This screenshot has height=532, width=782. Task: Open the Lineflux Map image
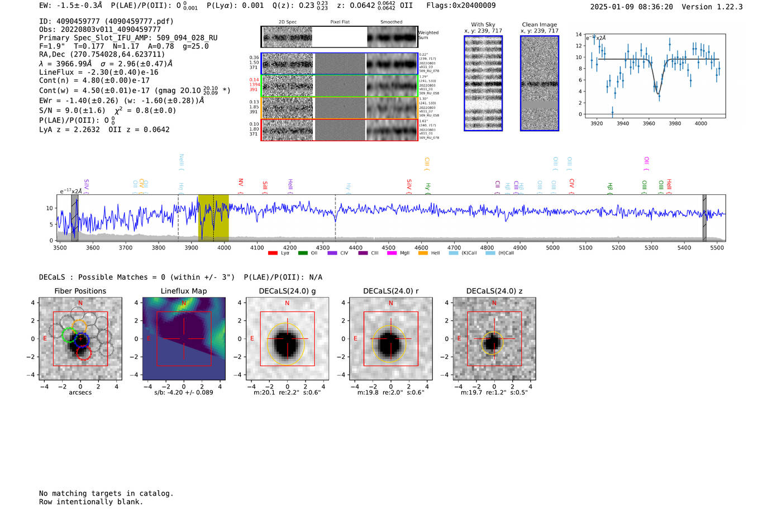[x=184, y=339]
